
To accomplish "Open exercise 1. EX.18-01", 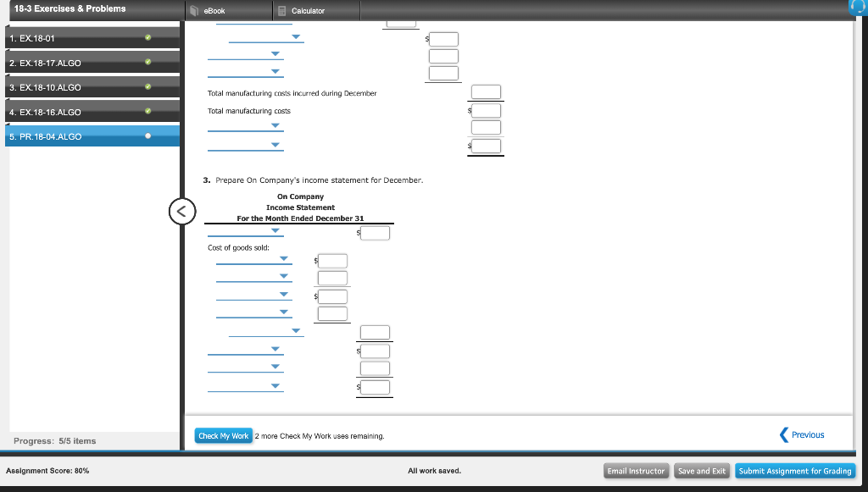I will click(x=92, y=38).
